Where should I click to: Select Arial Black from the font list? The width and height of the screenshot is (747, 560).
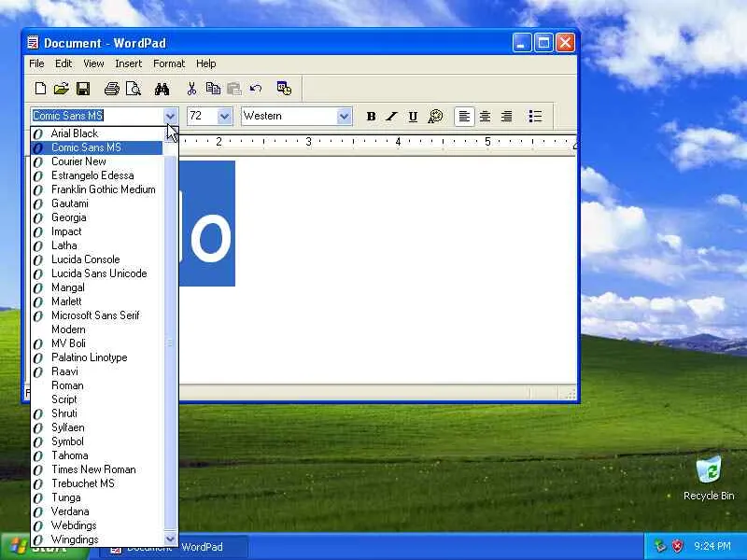point(97,133)
